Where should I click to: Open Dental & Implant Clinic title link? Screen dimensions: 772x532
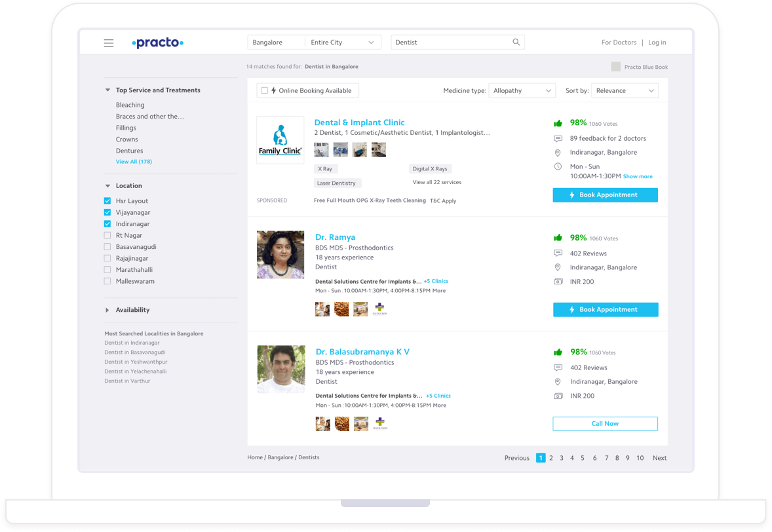(x=359, y=123)
